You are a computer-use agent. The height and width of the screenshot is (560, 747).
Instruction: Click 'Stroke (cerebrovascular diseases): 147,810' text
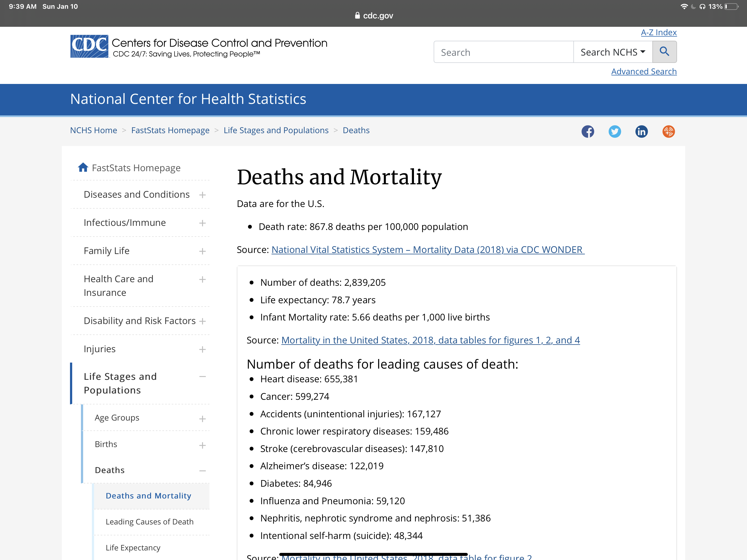[352, 448]
